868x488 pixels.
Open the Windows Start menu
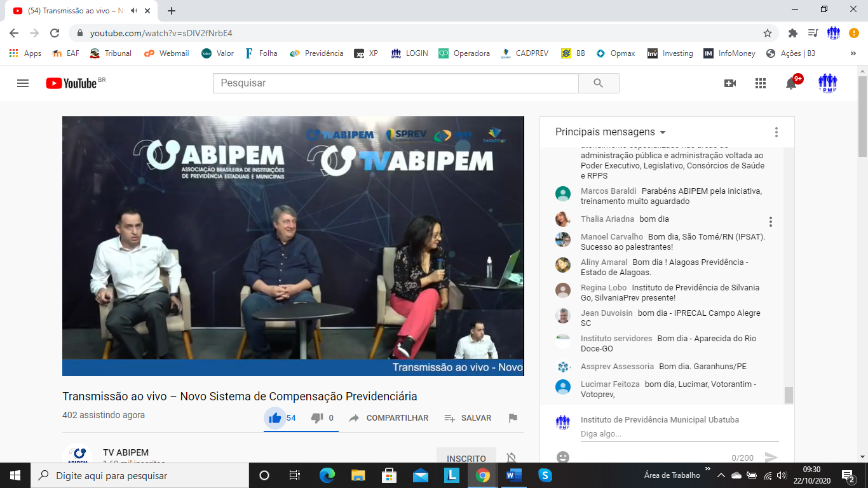pos(15,475)
